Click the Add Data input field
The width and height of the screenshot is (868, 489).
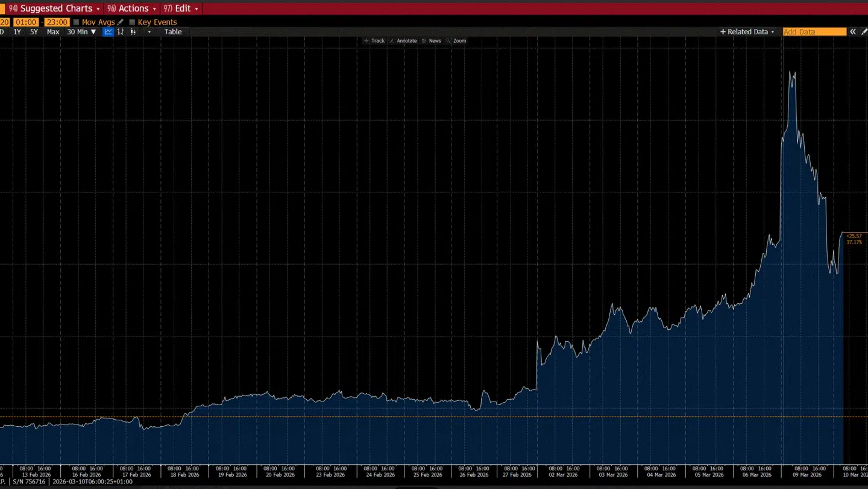coord(814,32)
